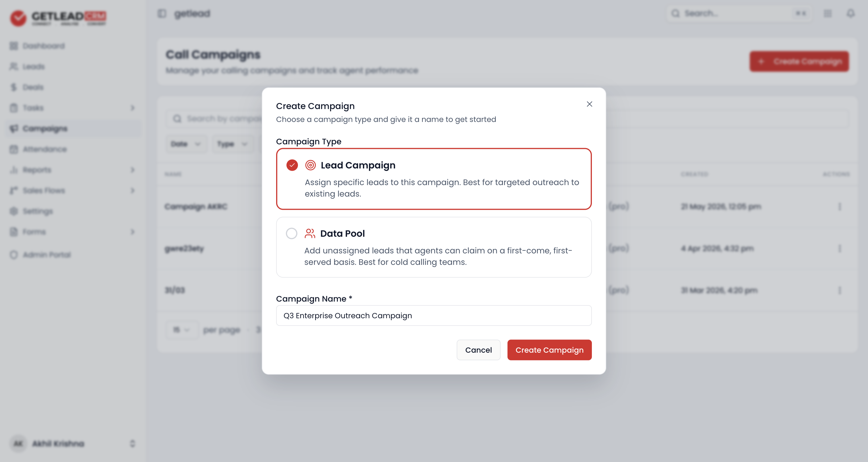Close the Create Campaign dialog
The width and height of the screenshot is (868, 462).
pyautogui.click(x=589, y=104)
